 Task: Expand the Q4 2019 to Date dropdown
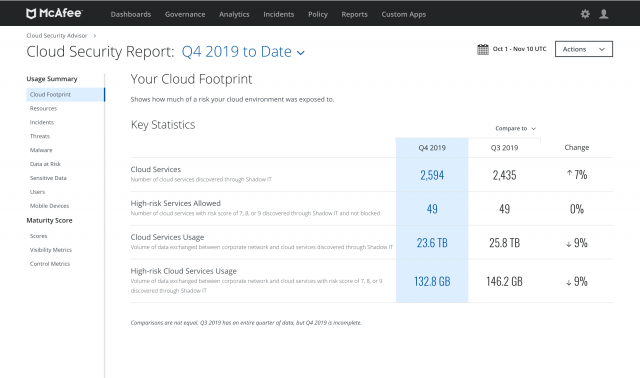pyautogui.click(x=243, y=52)
